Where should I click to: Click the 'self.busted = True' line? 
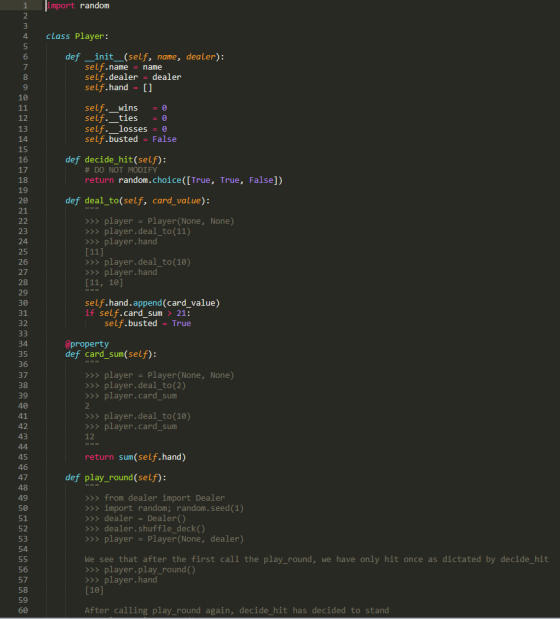(x=147, y=324)
